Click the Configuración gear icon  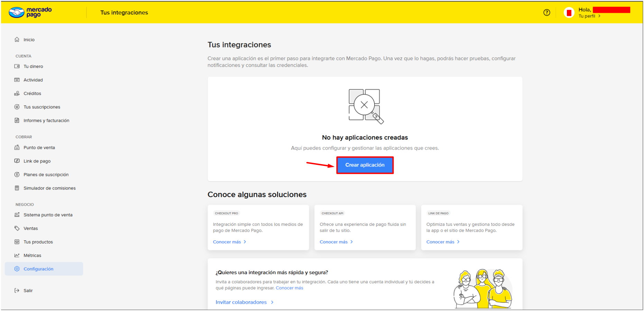point(17,269)
